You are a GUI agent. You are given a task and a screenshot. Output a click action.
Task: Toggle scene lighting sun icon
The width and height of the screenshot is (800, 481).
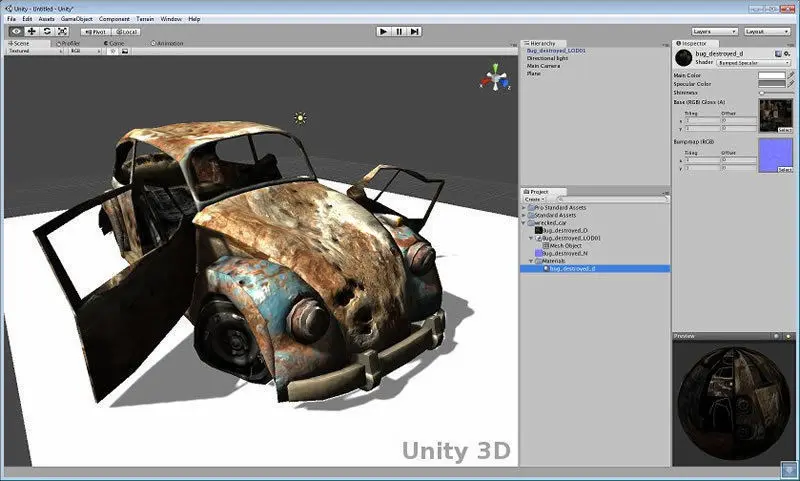[113, 51]
